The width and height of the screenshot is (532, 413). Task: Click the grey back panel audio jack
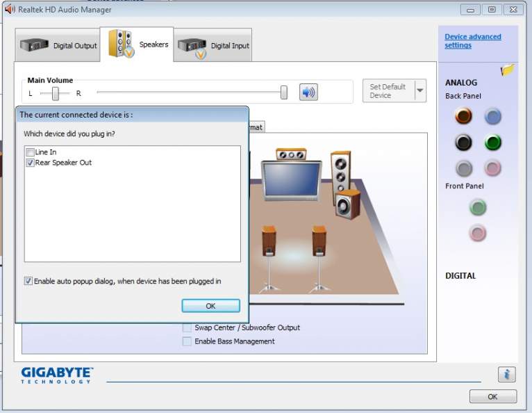coord(464,168)
